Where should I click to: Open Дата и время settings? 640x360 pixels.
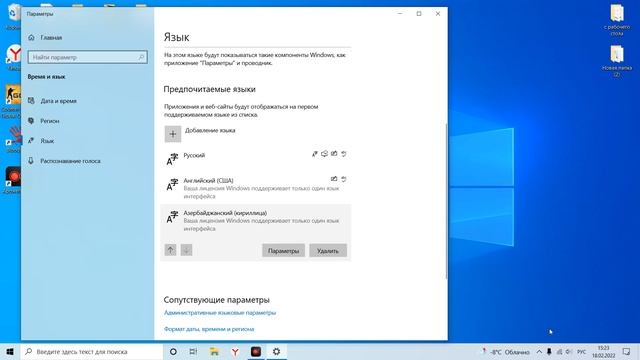58,101
